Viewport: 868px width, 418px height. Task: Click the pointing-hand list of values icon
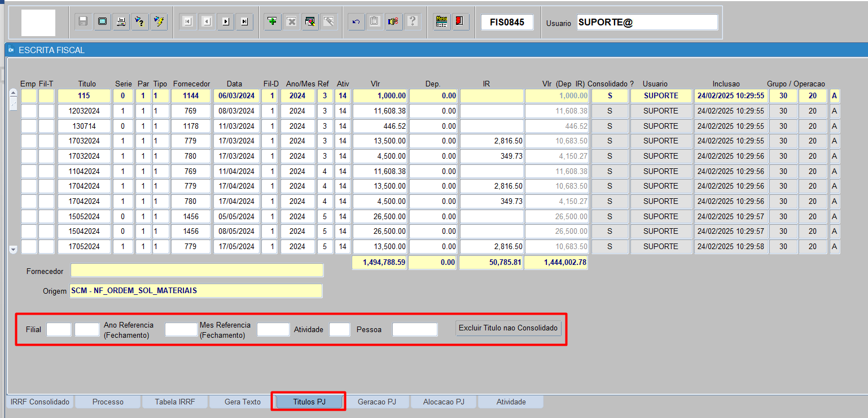(394, 22)
